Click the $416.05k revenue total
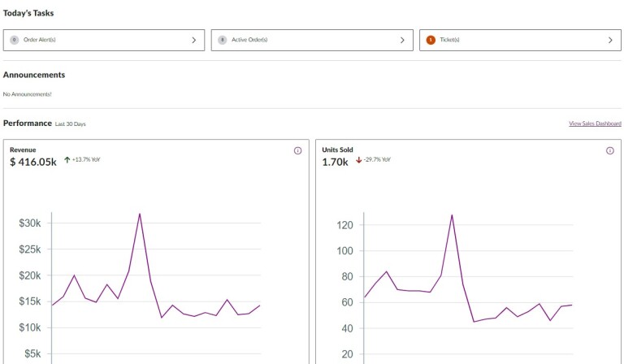 click(x=33, y=162)
